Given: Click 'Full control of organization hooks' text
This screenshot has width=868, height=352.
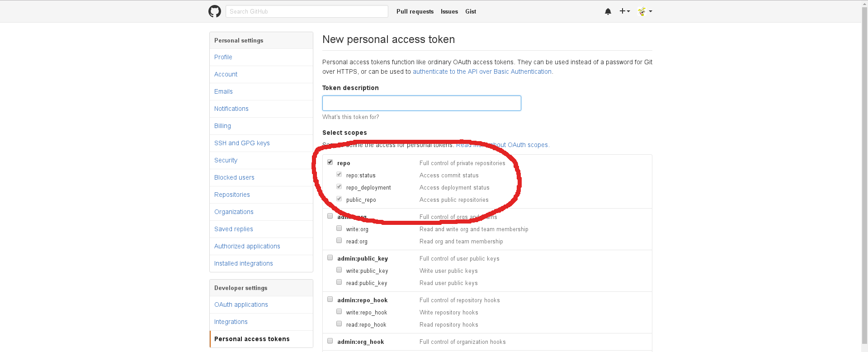Looking at the screenshot, I should (x=462, y=342).
